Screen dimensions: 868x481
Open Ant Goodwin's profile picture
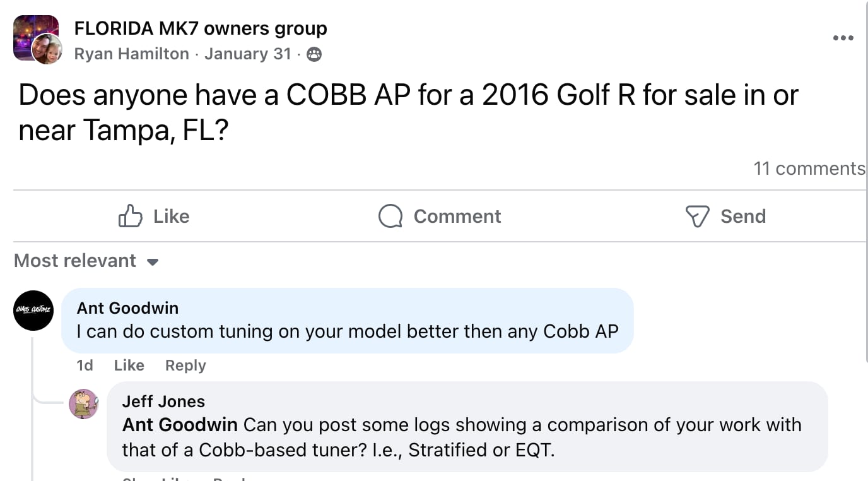[x=33, y=311]
